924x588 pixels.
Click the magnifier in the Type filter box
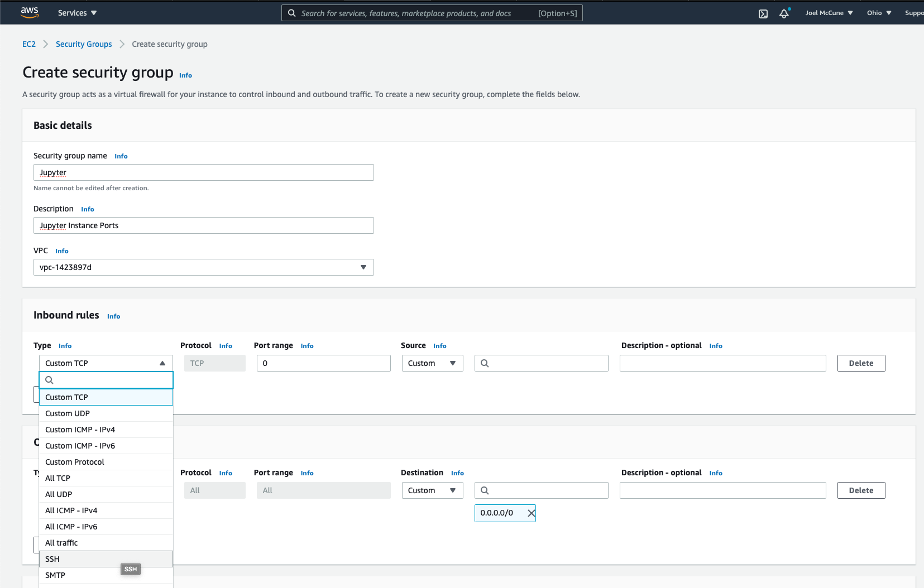(x=49, y=380)
